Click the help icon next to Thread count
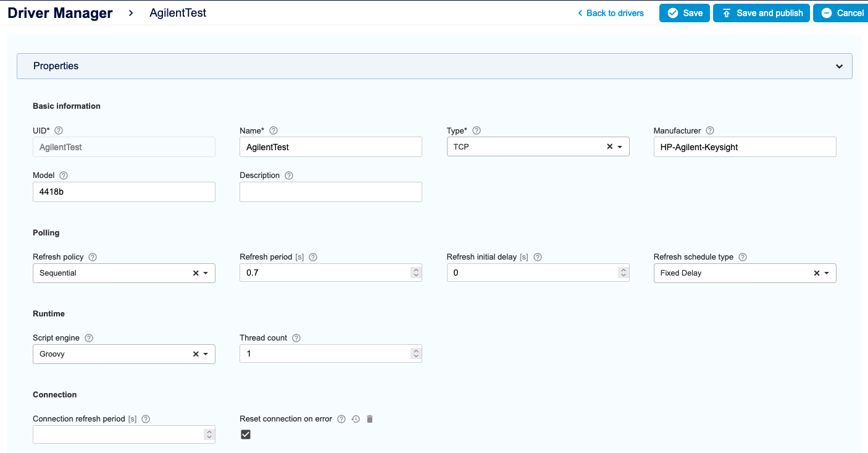 pos(296,338)
